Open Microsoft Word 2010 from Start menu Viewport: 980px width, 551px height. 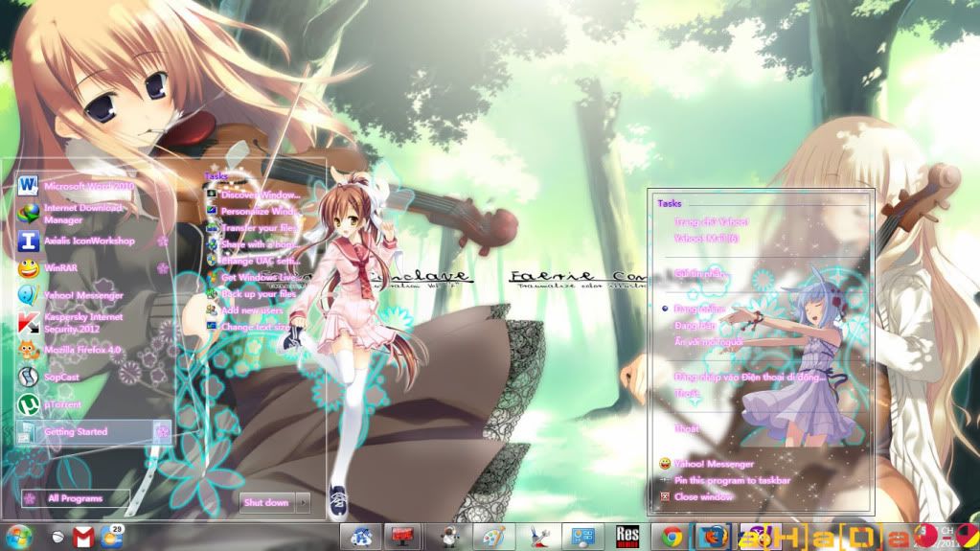[x=88, y=185]
